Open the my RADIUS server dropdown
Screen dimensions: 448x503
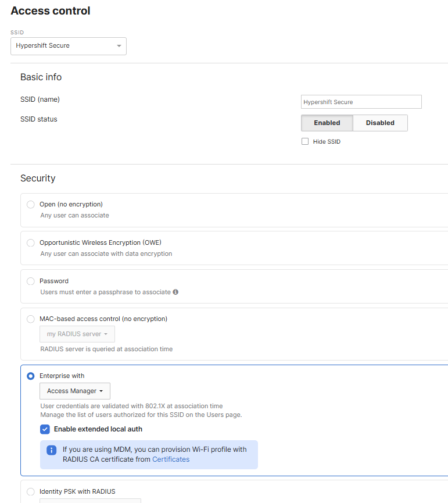(77, 334)
